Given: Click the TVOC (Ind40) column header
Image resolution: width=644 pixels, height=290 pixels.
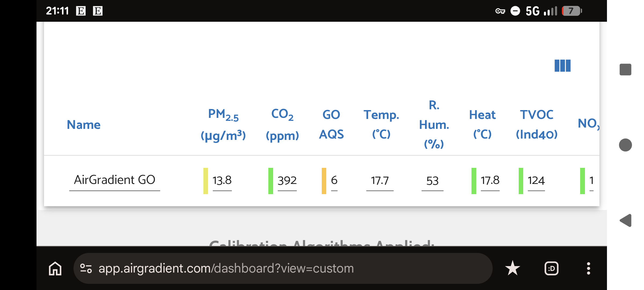Looking at the screenshot, I should [537, 124].
